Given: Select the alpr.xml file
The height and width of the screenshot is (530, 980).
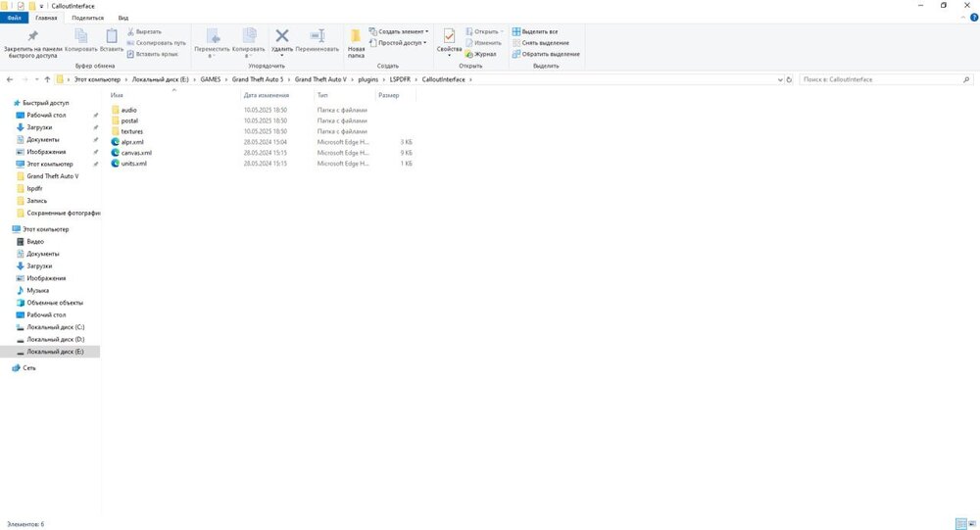Looking at the screenshot, I should click(x=132, y=142).
